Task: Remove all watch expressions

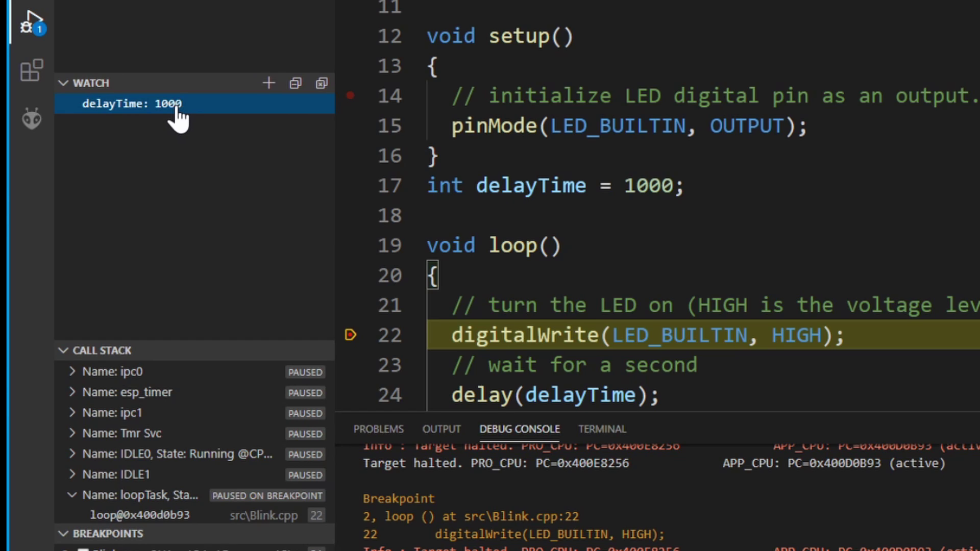Action: (x=321, y=83)
